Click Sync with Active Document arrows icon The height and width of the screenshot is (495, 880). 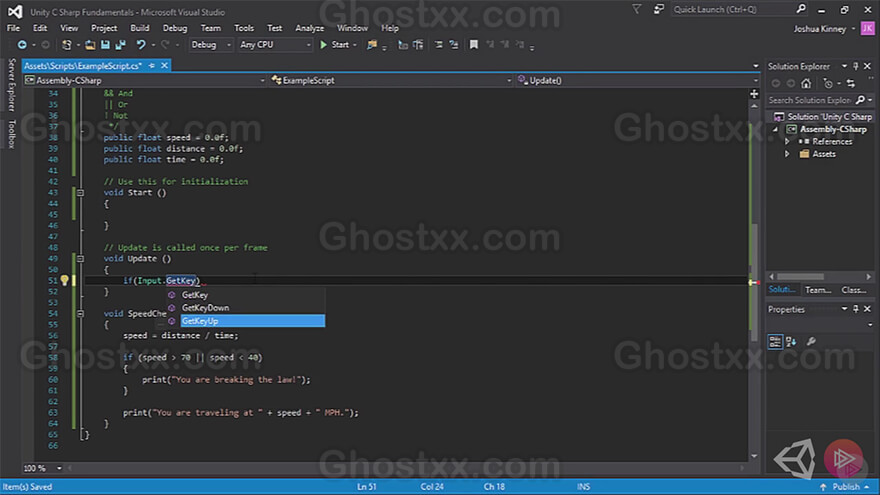[x=851, y=84]
